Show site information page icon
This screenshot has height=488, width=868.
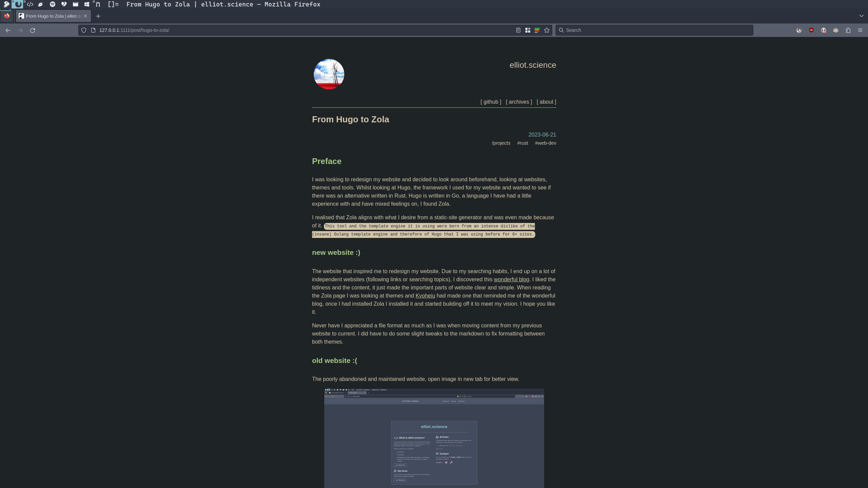(x=93, y=30)
